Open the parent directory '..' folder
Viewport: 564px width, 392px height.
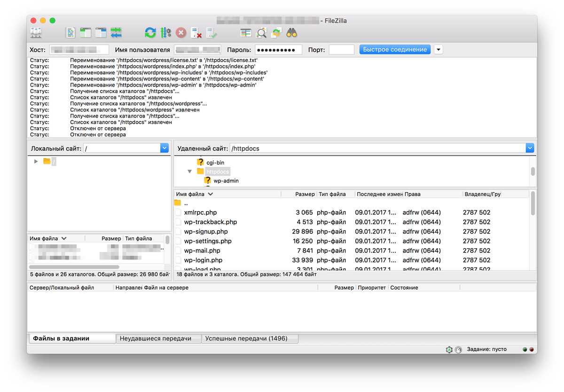coord(186,203)
